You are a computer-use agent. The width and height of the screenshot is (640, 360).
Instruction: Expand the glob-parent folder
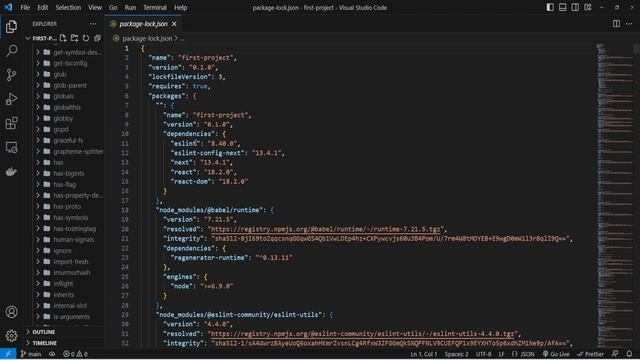(38, 85)
